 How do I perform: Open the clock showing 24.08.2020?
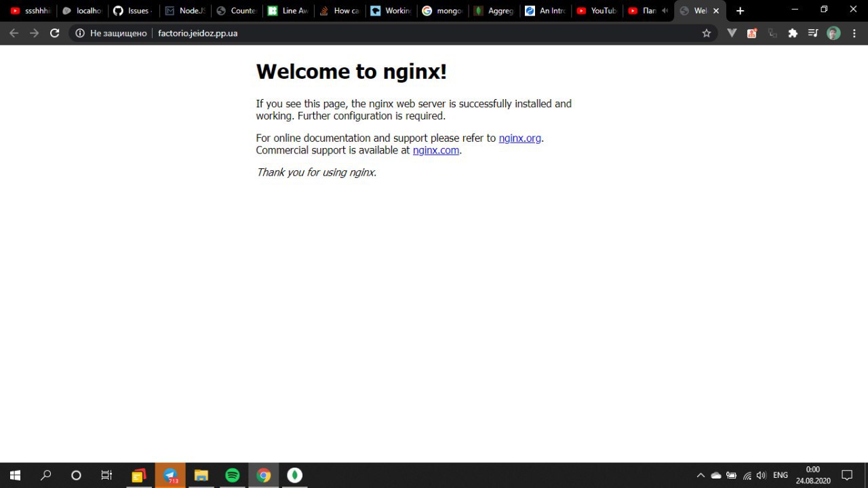click(813, 475)
